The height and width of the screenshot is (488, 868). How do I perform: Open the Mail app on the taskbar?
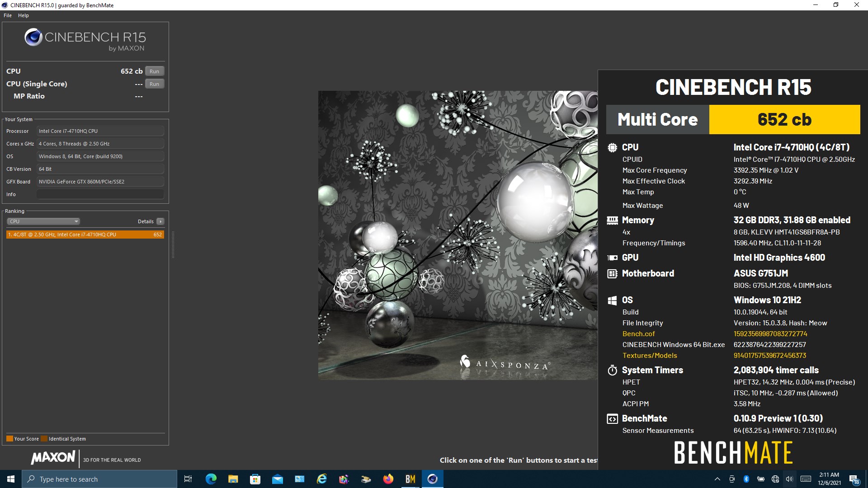[x=278, y=479]
